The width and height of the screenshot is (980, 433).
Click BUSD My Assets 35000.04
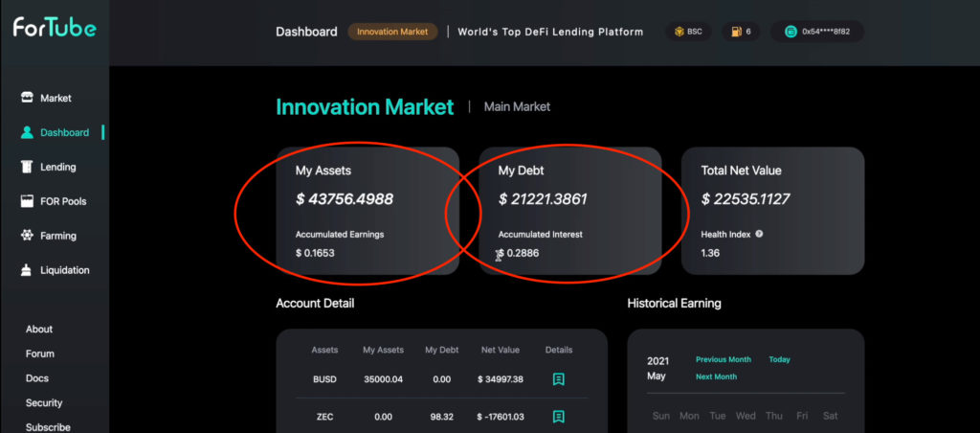point(383,379)
